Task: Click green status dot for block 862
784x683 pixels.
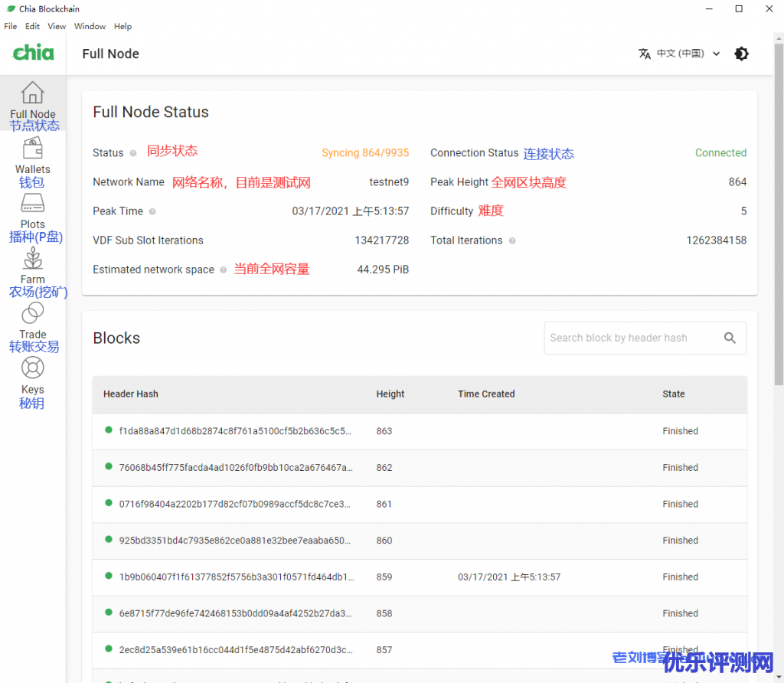Action: 109,466
